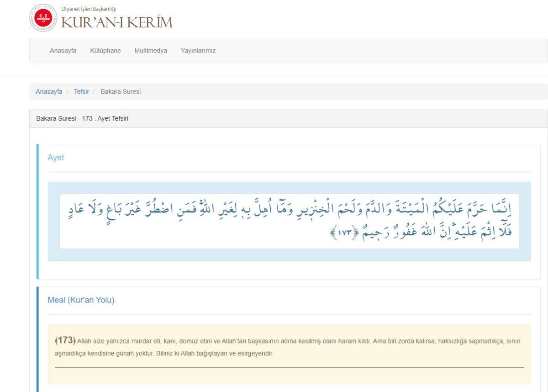Click Bakara Suresi in the breadcrumb

[121, 91]
